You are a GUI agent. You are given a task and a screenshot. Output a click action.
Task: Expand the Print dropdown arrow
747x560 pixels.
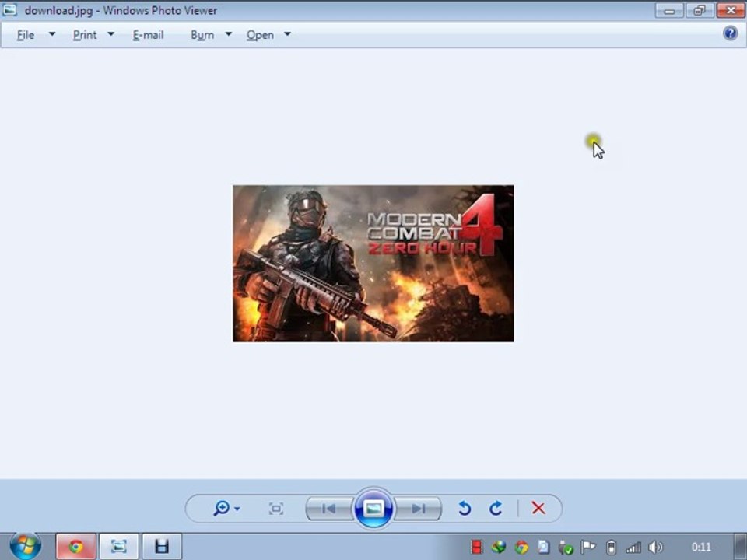coord(110,34)
